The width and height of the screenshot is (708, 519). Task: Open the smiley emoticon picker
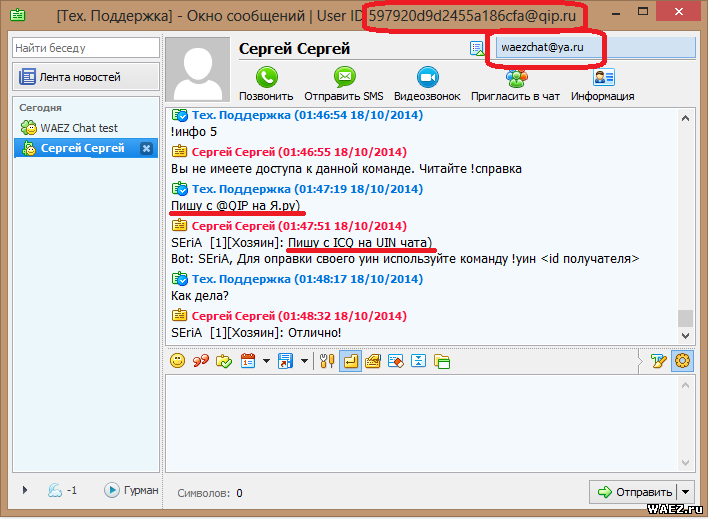[177, 361]
